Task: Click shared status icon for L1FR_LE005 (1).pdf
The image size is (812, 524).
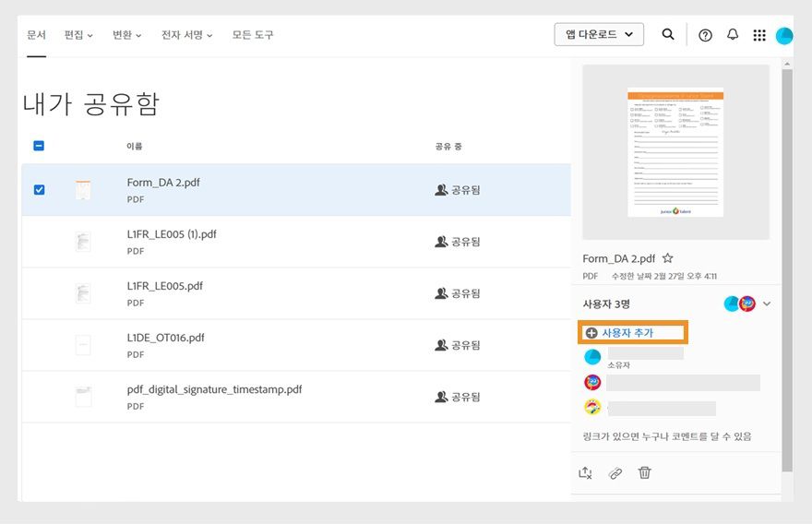Action: (441, 242)
